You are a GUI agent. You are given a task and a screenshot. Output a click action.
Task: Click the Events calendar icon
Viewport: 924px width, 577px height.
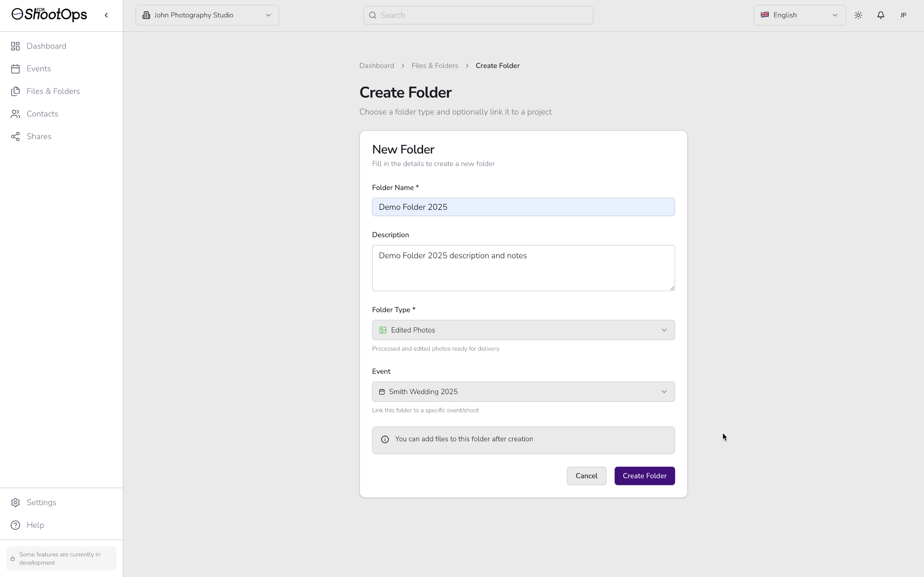(15, 69)
